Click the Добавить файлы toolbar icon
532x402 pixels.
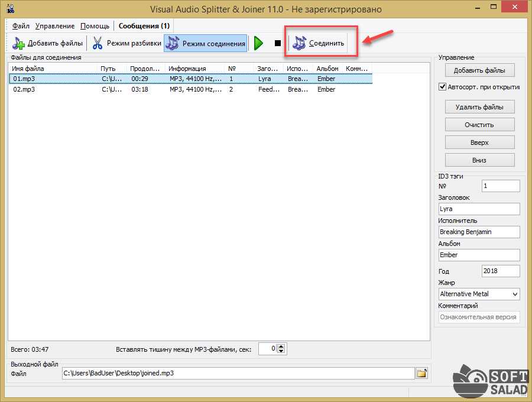point(47,43)
